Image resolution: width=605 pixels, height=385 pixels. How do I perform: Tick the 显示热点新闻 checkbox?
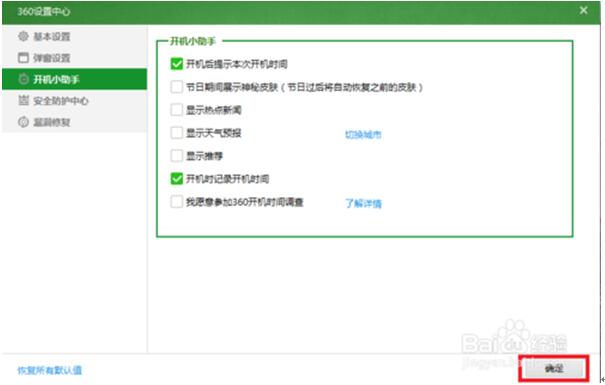[176, 110]
